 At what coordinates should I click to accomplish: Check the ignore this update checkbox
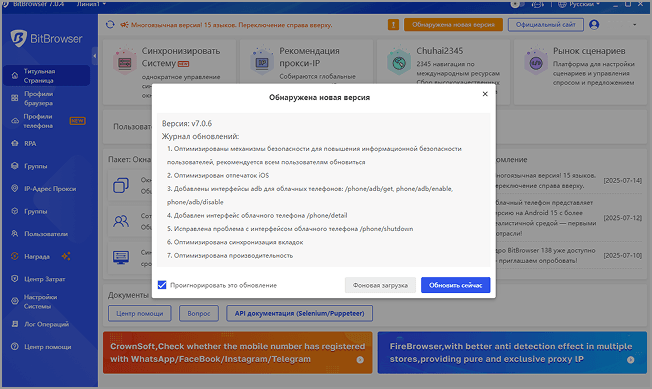162,285
